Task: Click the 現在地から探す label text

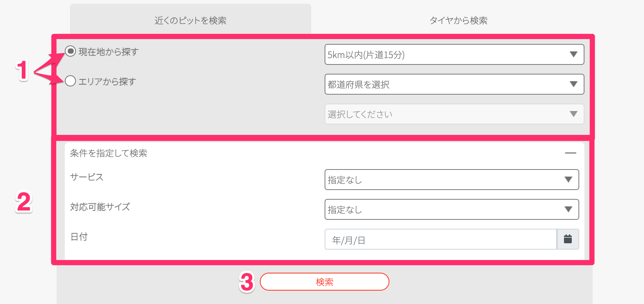Action: click(x=108, y=52)
